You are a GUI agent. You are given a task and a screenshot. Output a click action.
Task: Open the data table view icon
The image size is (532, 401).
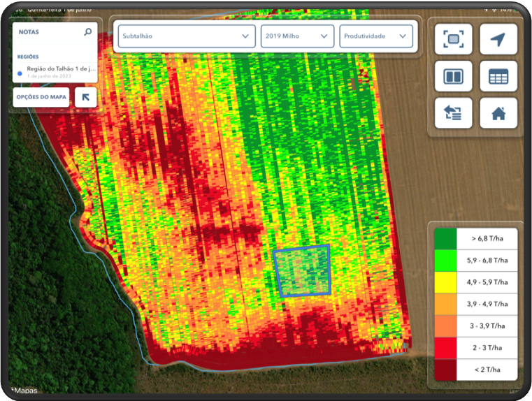pyautogui.click(x=498, y=76)
